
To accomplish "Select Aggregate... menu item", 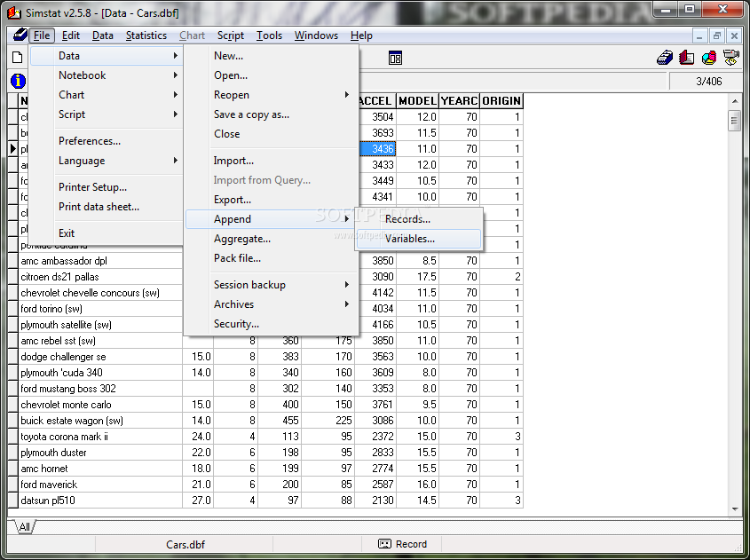I will click(272, 239).
